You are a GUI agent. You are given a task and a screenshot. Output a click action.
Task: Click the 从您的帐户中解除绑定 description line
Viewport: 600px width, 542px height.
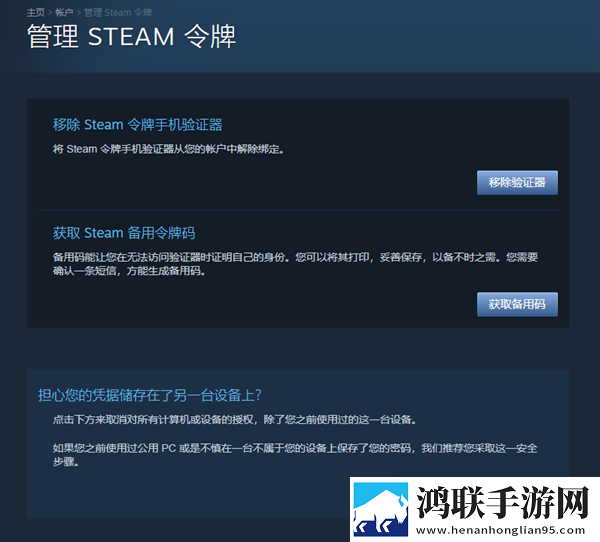pyautogui.click(x=168, y=149)
